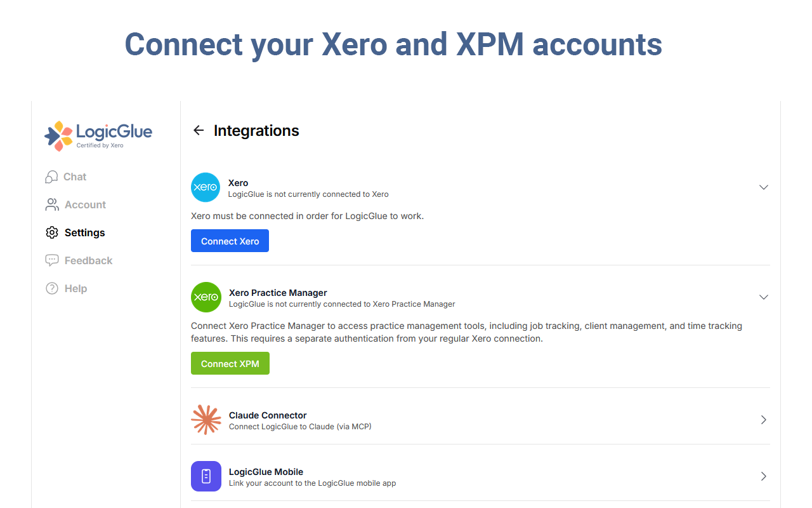Click the LogicGlue logo
Image resolution: width=812 pixels, height=508 pixels.
click(x=98, y=136)
